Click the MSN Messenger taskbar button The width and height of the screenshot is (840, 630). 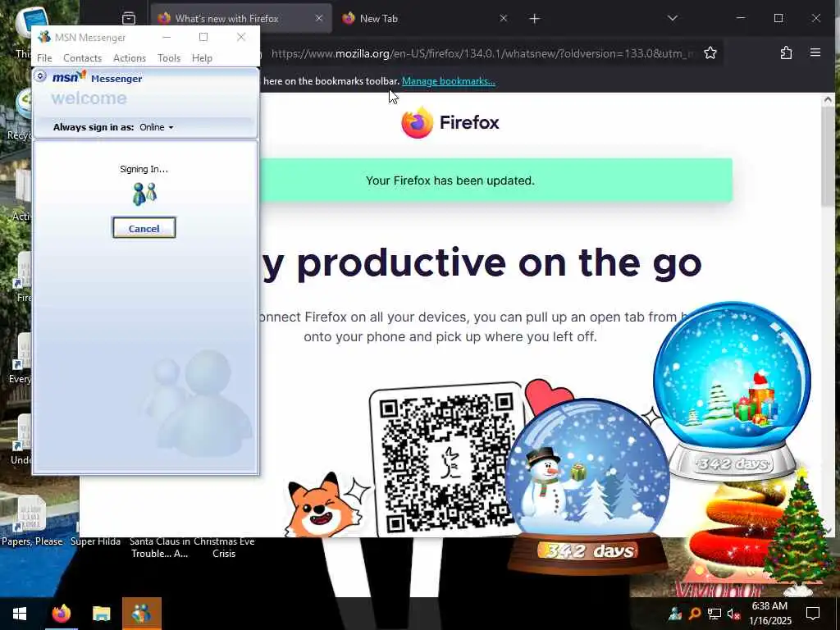tap(141, 614)
